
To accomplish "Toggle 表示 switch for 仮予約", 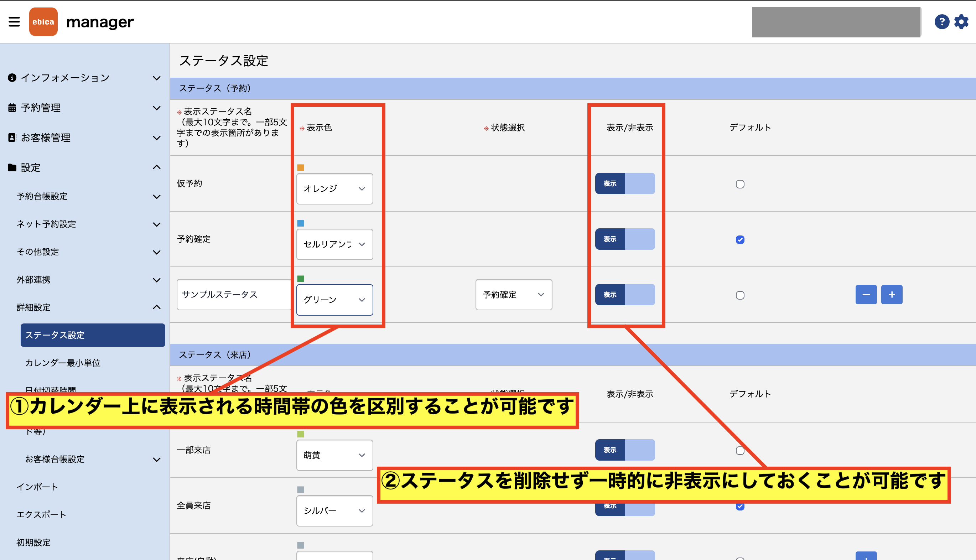I will point(625,183).
